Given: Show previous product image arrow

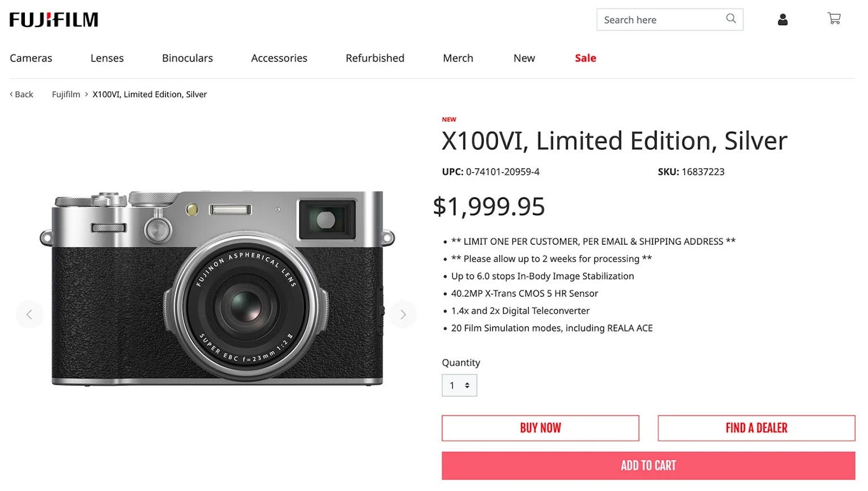Looking at the screenshot, I should 29,315.
